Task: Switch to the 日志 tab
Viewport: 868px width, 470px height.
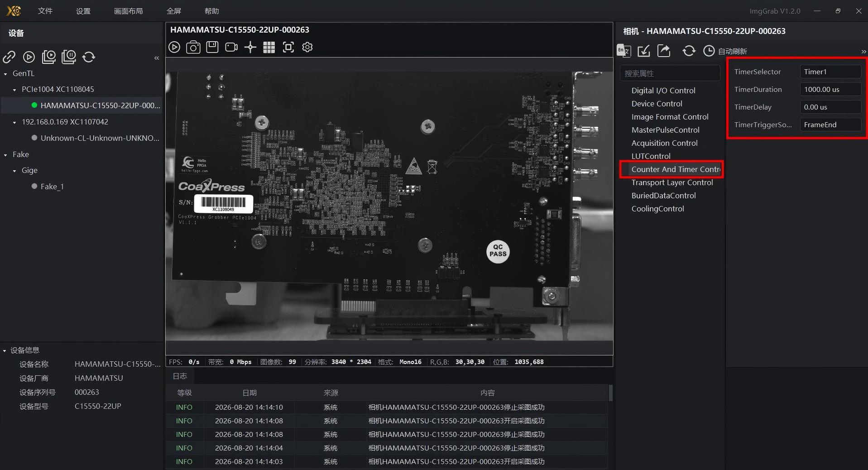Action: [x=180, y=376]
